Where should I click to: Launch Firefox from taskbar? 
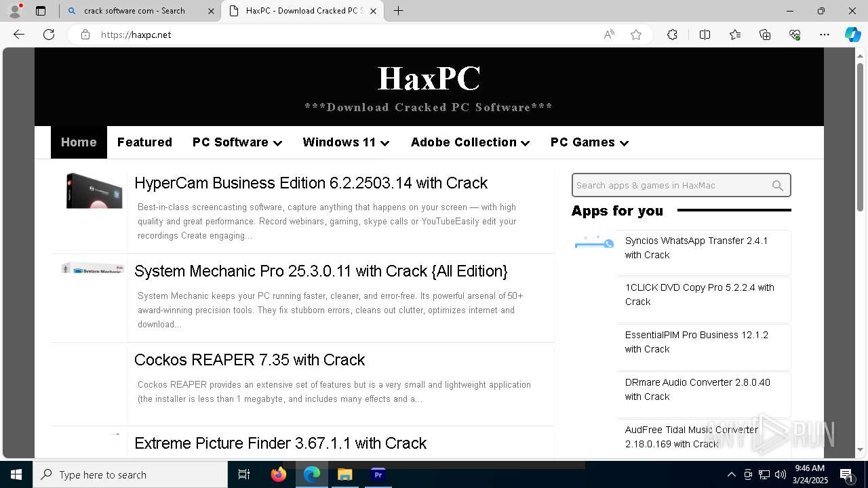[279, 474]
